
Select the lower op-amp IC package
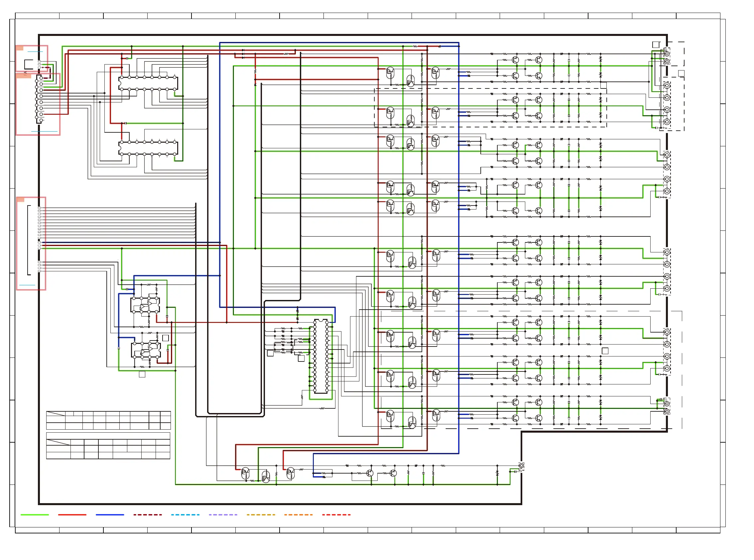[x=146, y=350]
